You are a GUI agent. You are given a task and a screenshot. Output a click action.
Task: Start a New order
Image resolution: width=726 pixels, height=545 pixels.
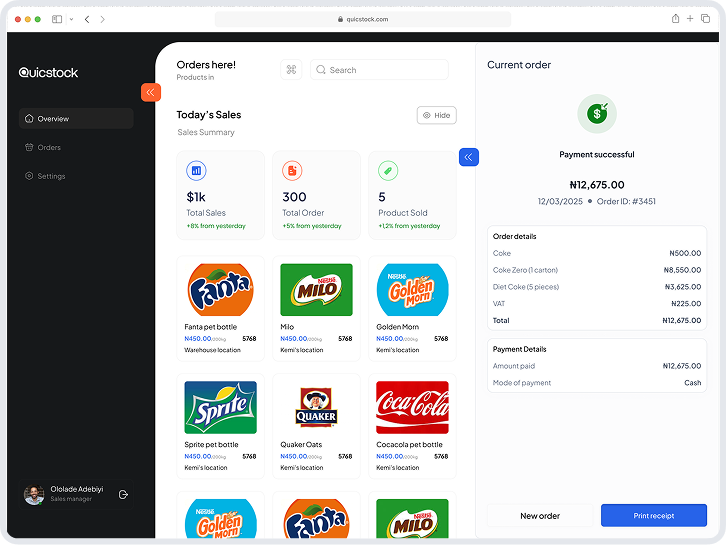click(x=540, y=516)
